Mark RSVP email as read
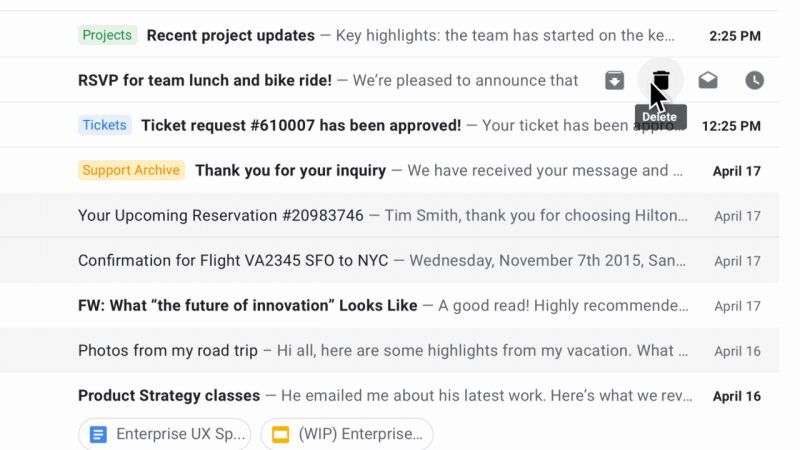The width and height of the screenshot is (800, 450). [x=708, y=80]
